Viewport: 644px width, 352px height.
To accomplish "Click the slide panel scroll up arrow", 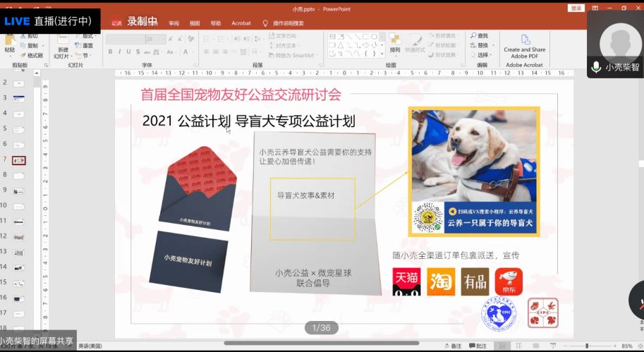I will [37, 73].
